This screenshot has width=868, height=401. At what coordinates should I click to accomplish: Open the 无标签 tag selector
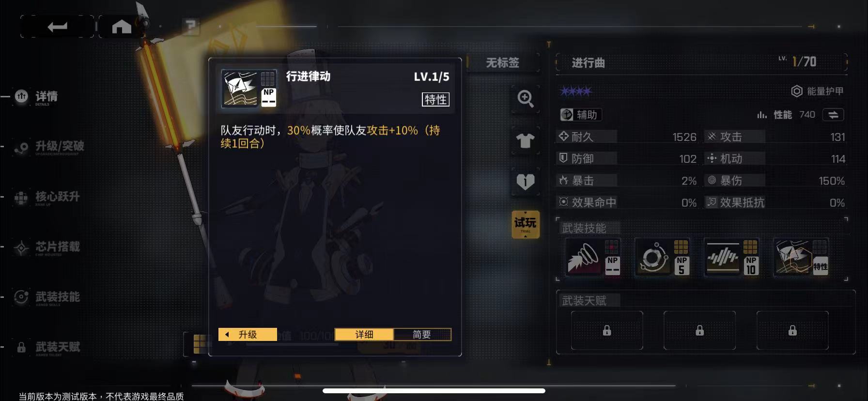click(x=503, y=63)
